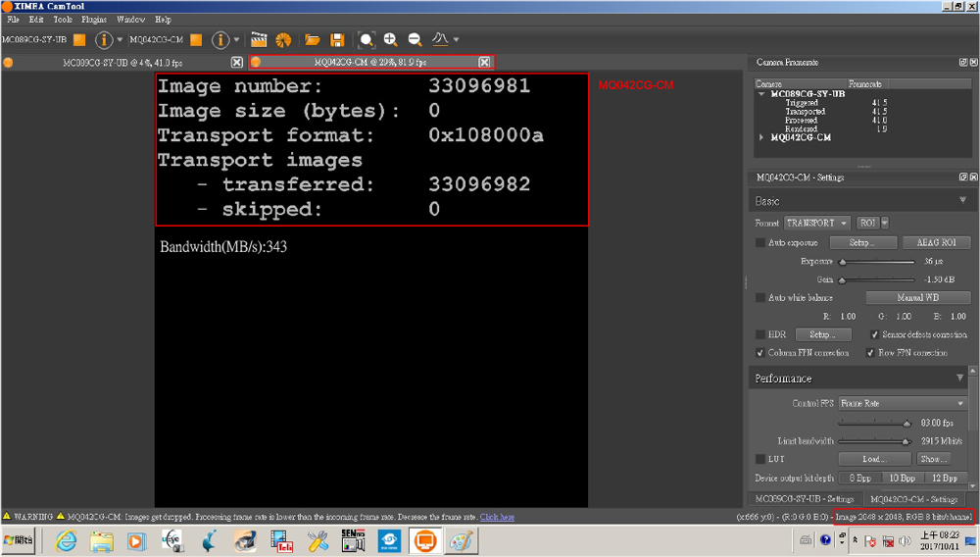Click the zoom to fit magnifier icon
The image size is (980, 557).
(367, 40)
